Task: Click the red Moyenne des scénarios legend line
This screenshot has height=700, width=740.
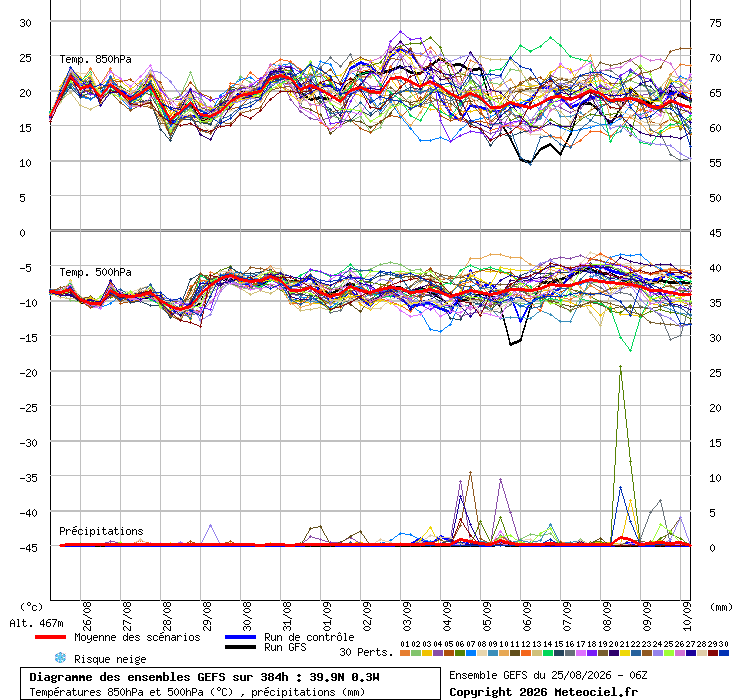Action: point(50,637)
